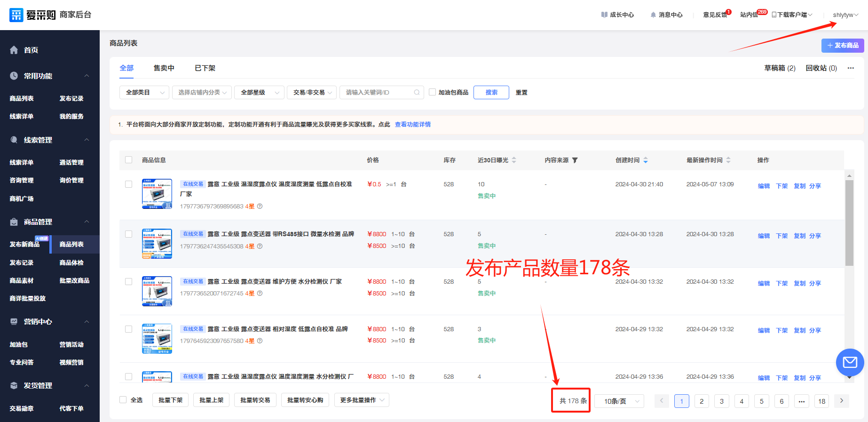Enable the 加油包商品 checkbox

432,92
